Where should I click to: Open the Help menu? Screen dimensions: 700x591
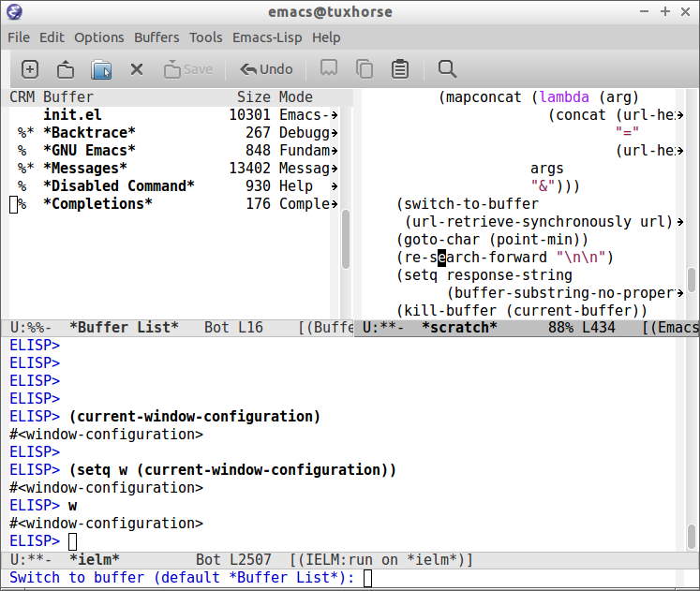coord(326,37)
